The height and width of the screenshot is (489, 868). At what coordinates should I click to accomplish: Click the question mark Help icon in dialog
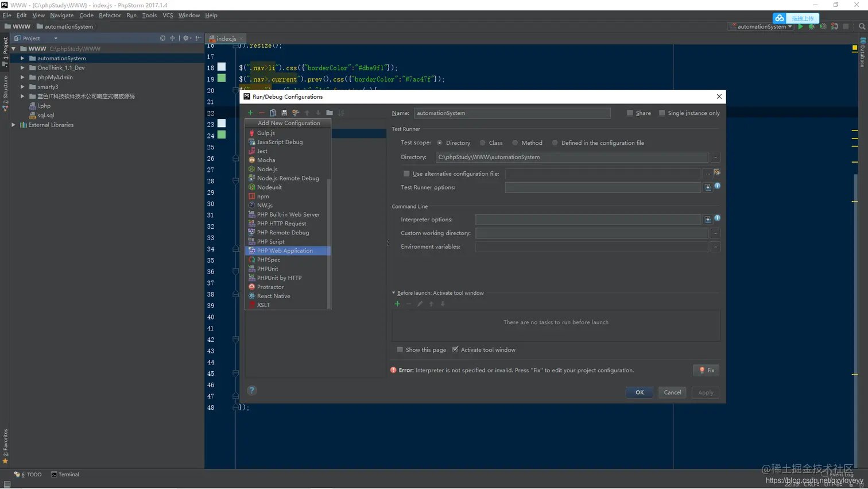coord(251,390)
